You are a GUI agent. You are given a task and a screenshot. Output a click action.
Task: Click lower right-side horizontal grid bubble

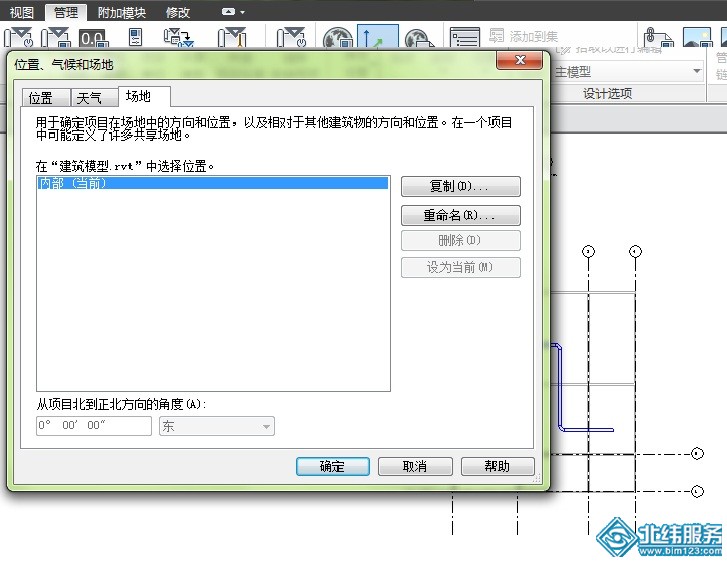coord(697,491)
